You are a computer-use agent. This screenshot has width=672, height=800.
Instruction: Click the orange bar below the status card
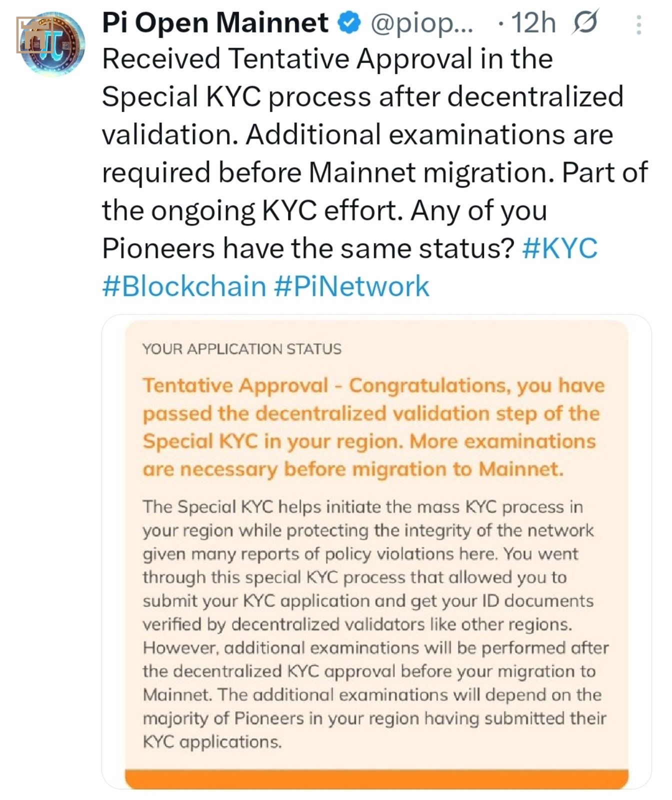point(376,779)
